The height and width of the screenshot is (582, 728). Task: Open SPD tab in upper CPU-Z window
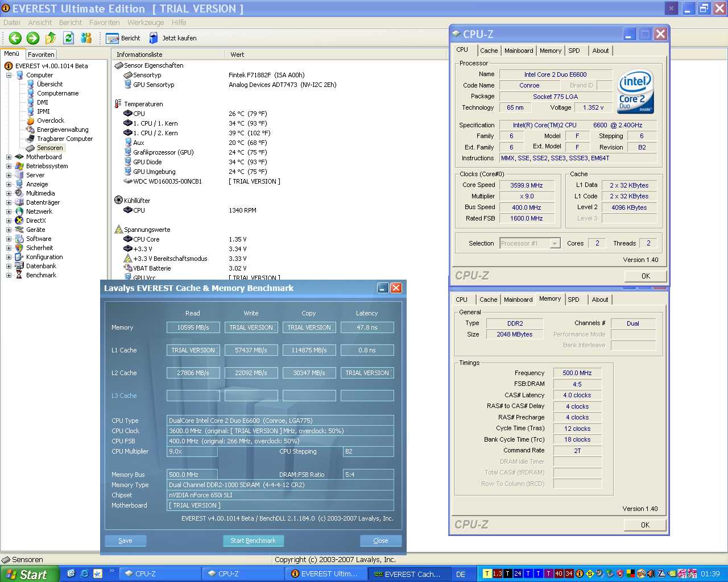click(574, 51)
